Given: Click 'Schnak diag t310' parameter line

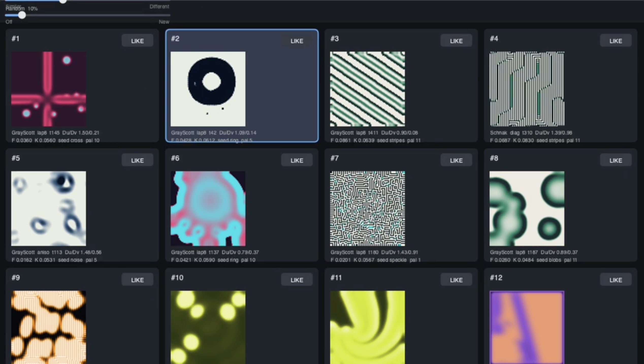Looking at the screenshot, I should [x=531, y=133].
